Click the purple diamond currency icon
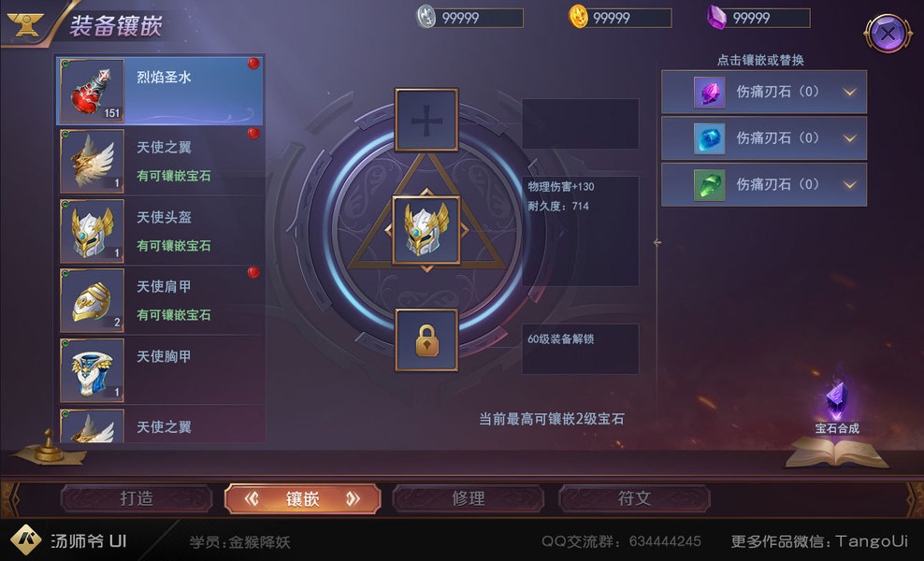Viewport: 924px width, 561px height. click(716, 17)
